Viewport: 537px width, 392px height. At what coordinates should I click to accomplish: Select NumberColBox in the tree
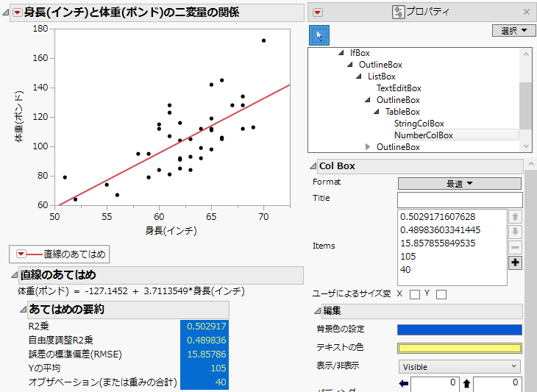coord(423,135)
